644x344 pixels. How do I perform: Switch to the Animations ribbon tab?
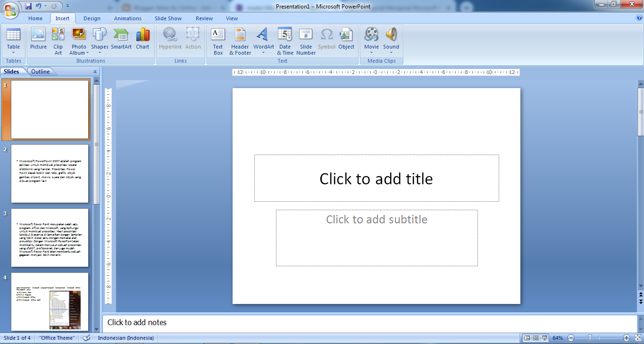[x=127, y=18]
